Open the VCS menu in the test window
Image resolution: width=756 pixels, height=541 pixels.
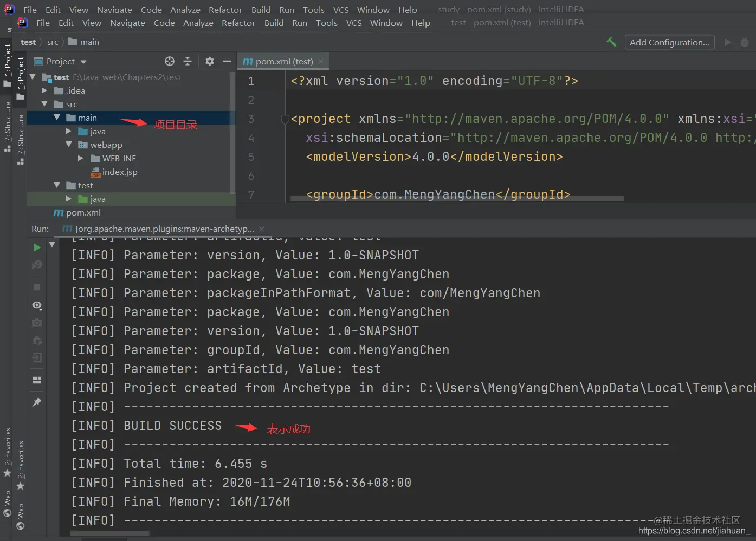point(354,23)
